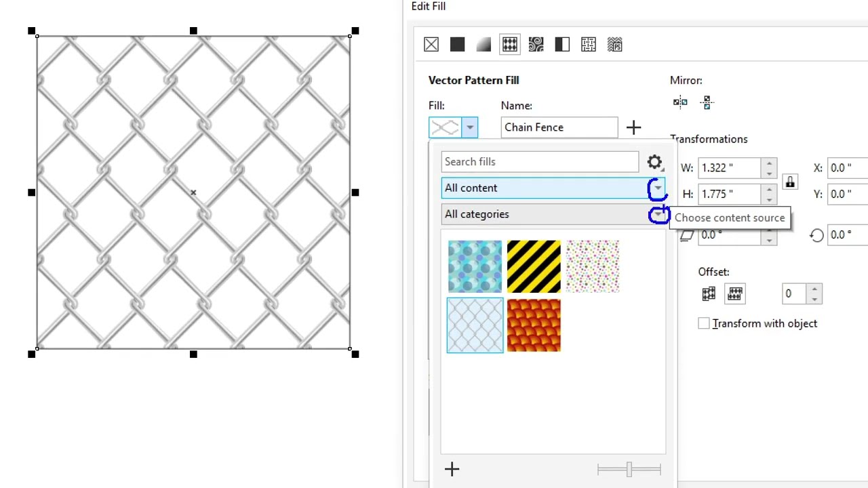
Task: Click the W width stepper arrows
Action: (769, 168)
